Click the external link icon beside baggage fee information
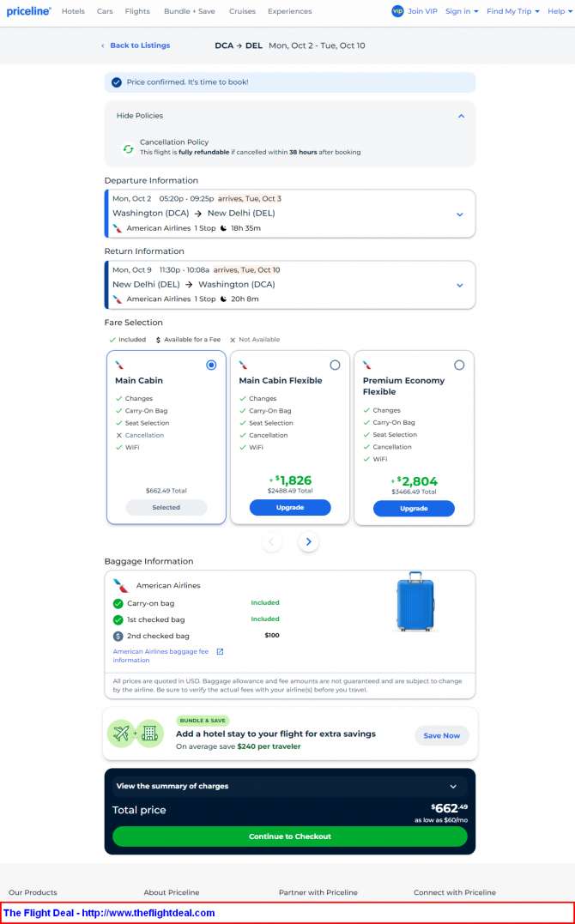Image resolution: width=575 pixels, height=924 pixels. coord(220,652)
